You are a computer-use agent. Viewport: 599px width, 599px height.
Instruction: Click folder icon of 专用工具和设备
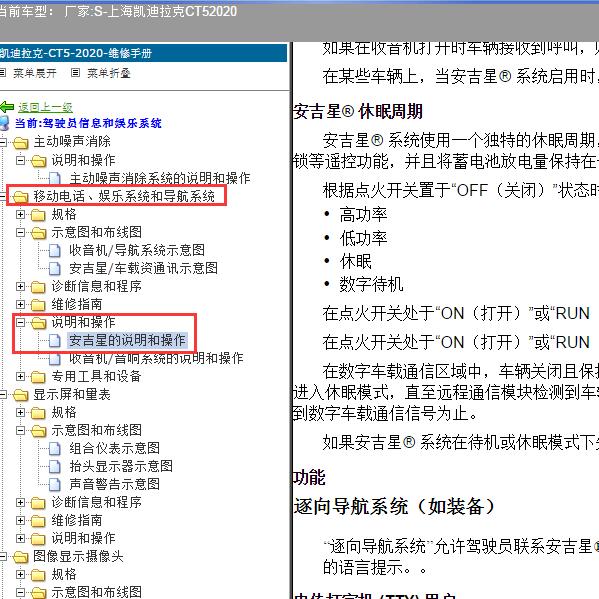tap(38, 377)
